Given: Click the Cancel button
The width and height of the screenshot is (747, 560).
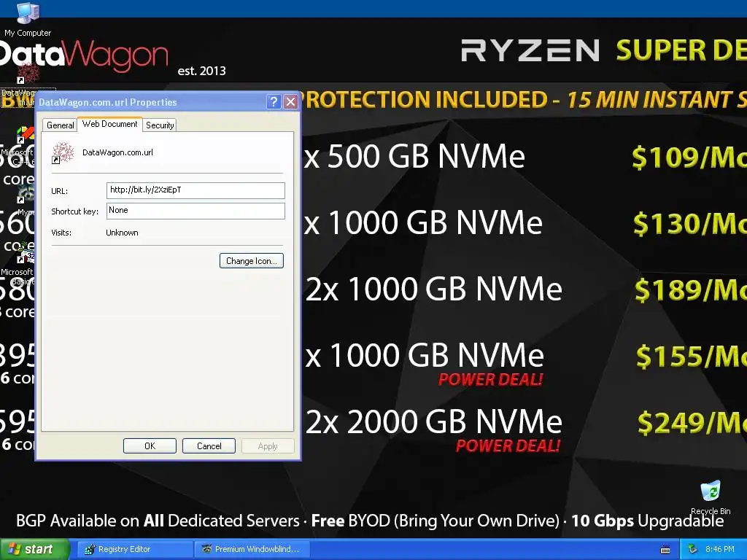Looking at the screenshot, I should [x=209, y=446].
